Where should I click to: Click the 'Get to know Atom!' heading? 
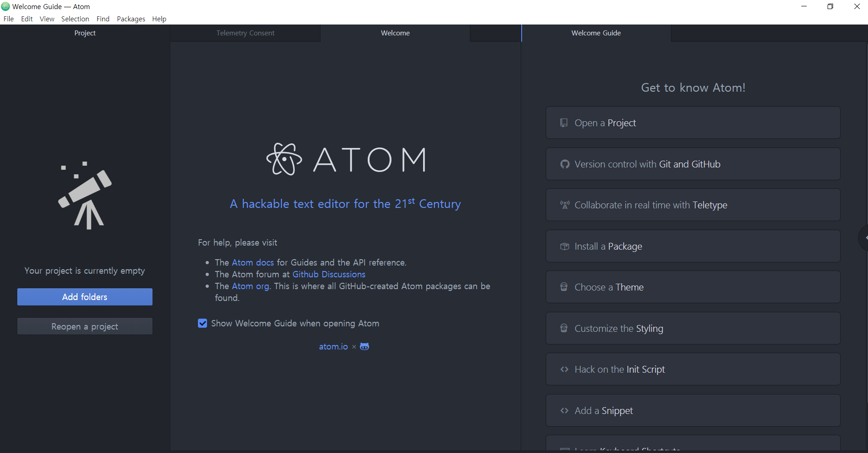click(x=693, y=88)
